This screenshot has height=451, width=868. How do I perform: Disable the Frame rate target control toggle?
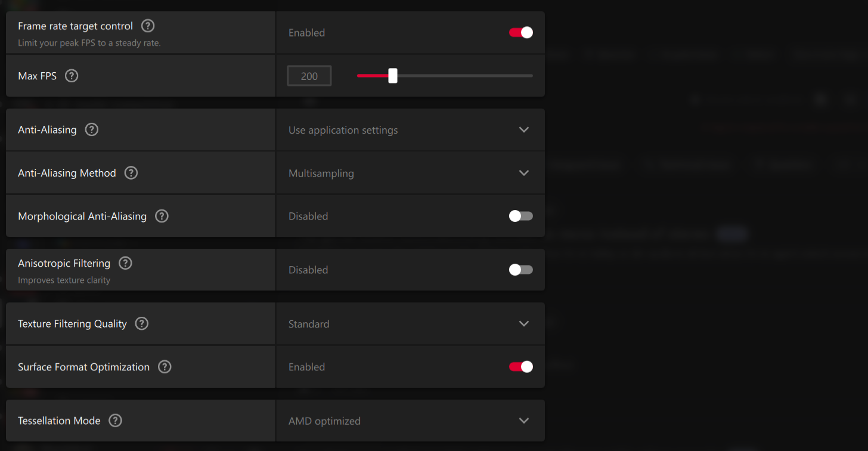tap(520, 33)
